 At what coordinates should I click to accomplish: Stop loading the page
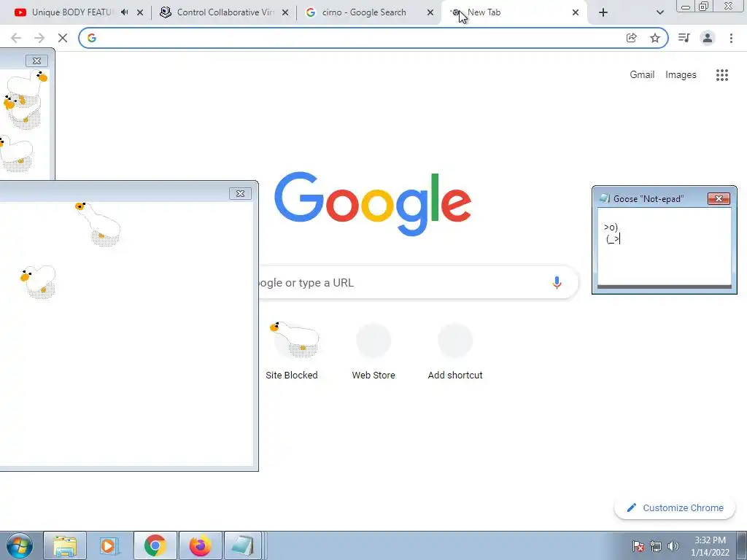pyautogui.click(x=63, y=38)
